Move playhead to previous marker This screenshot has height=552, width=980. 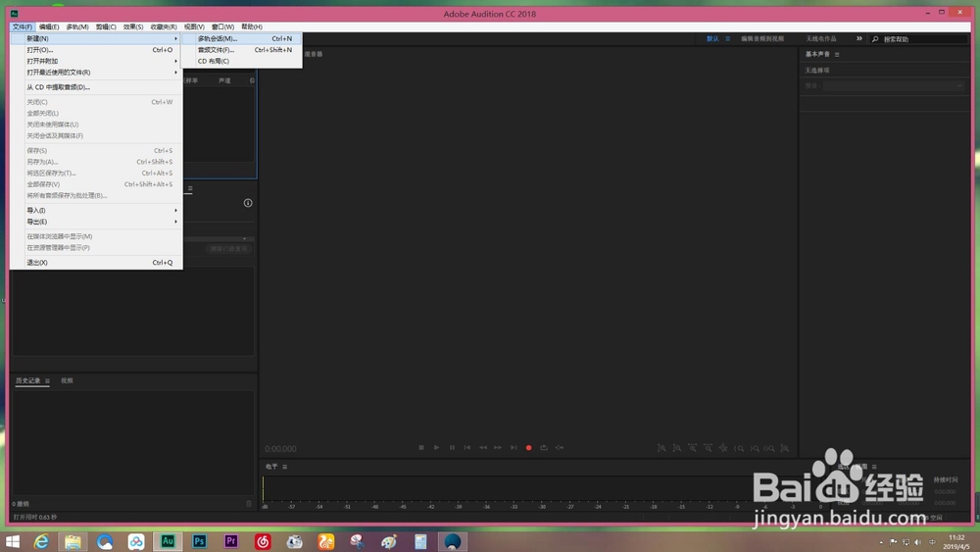(x=466, y=448)
